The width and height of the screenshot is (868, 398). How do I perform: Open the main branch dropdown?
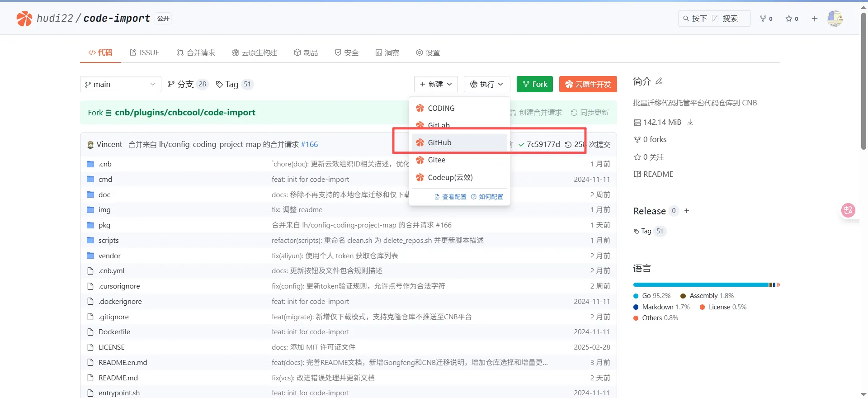click(120, 84)
